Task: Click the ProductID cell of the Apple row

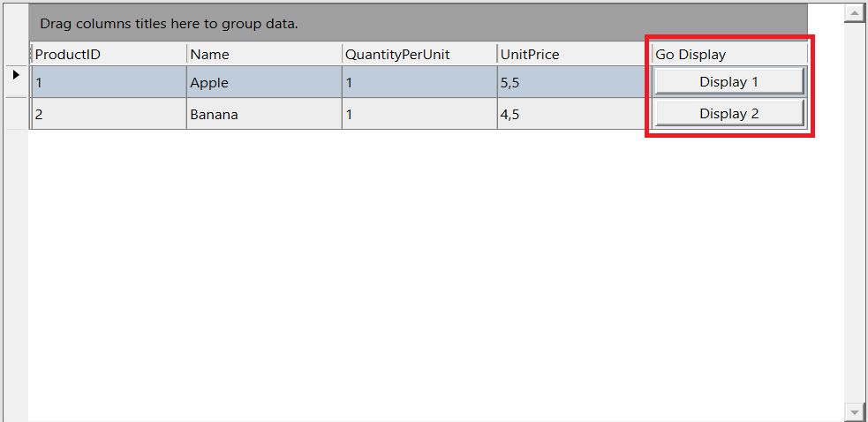Action: [x=109, y=83]
